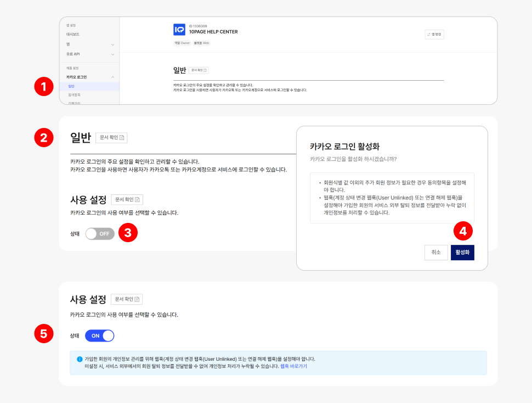Select 일반 in the sidebar menu
Screen dimensions: 532x403
pos(72,86)
